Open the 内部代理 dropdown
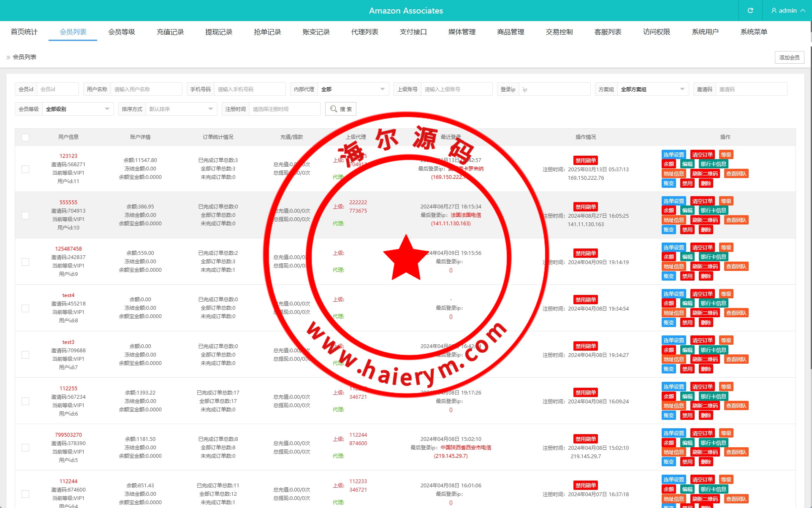Viewport: 812px width, 508px height. coord(353,89)
